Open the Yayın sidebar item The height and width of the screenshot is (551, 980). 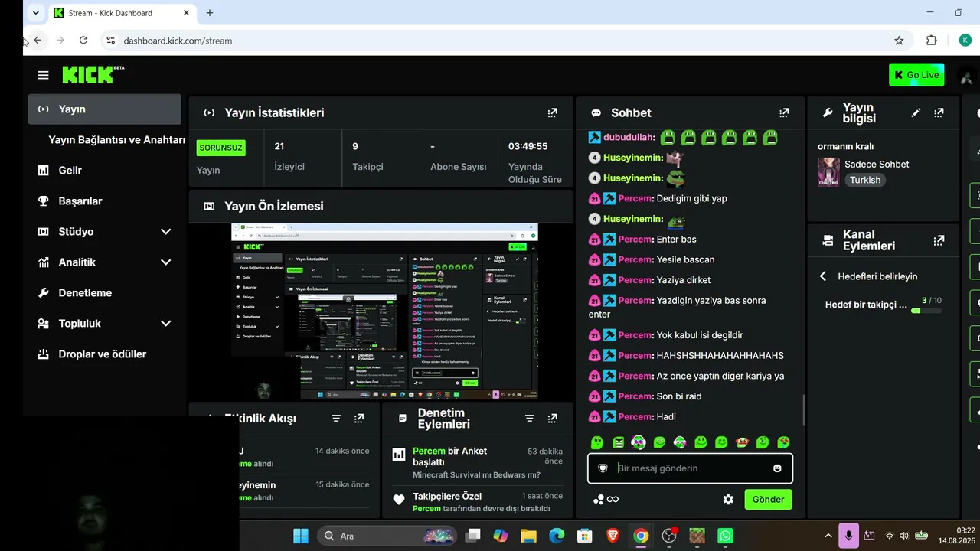pyautogui.click(x=105, y=109)
